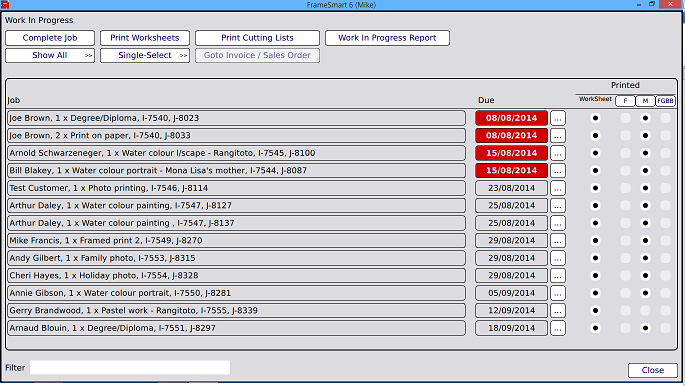The width and height of the screenshot is (685, 386).
Task: Click due date 12/09/2014 for Gerry Brandwood
Action: click(x=512, y=310)
